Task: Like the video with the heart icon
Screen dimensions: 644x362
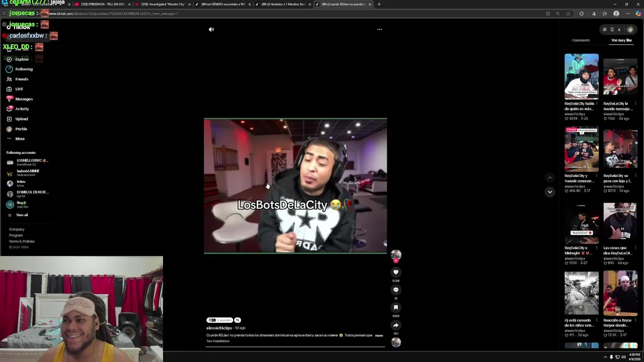Action: (x=395, y=272)
